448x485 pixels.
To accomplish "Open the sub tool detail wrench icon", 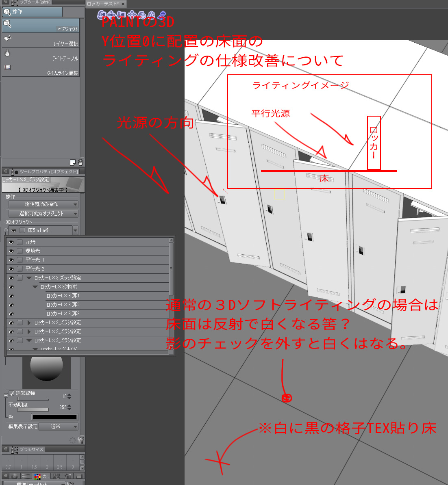I will pos(81,440).
